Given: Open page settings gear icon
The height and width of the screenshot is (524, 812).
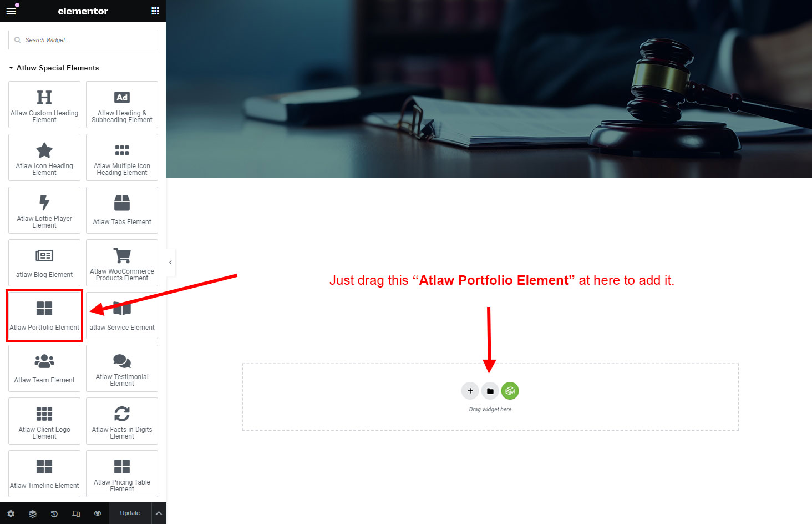Looking at the screenshot, I should click(x=11, y=513).
